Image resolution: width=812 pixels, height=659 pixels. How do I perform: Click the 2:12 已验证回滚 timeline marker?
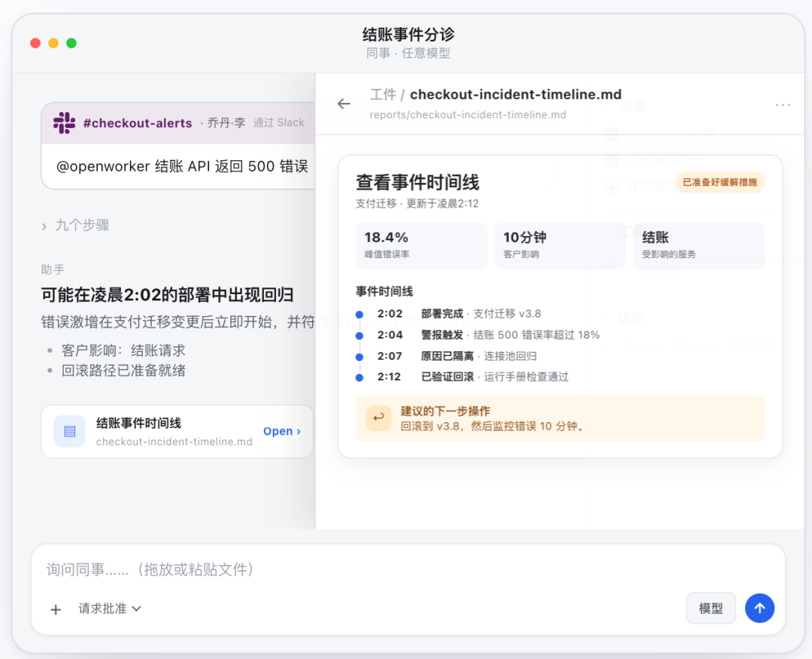(x=359, y=377)
